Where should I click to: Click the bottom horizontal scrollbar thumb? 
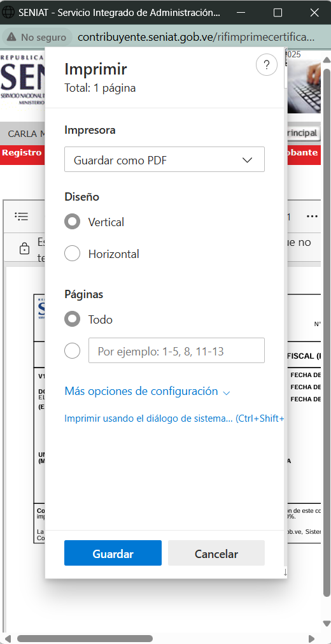point(85,639)
